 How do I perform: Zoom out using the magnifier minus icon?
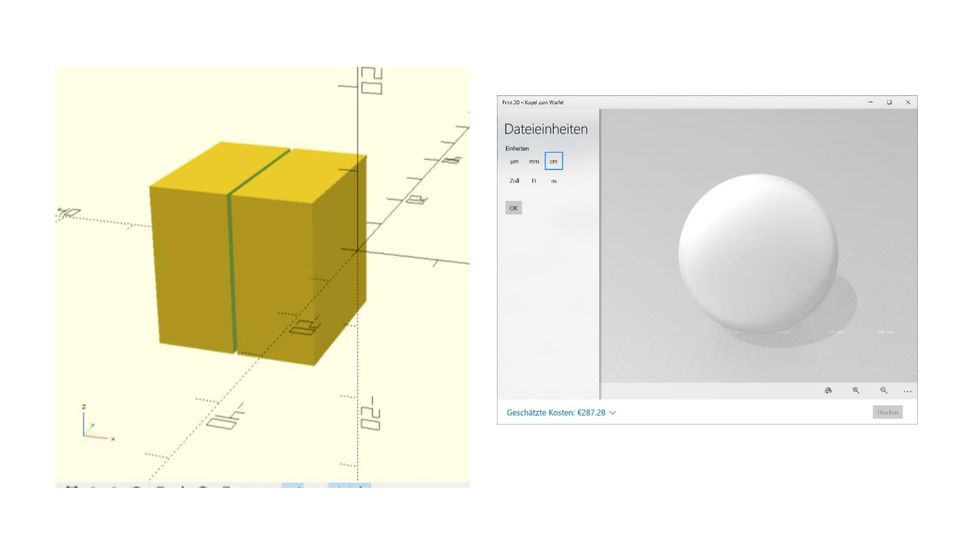point(884,391)
